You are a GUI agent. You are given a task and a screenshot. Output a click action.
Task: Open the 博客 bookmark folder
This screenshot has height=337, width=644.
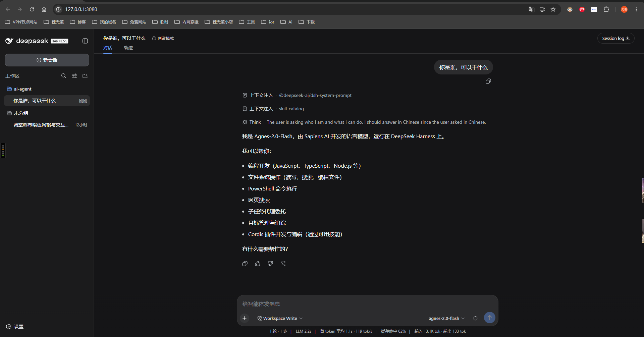point(78,22)
